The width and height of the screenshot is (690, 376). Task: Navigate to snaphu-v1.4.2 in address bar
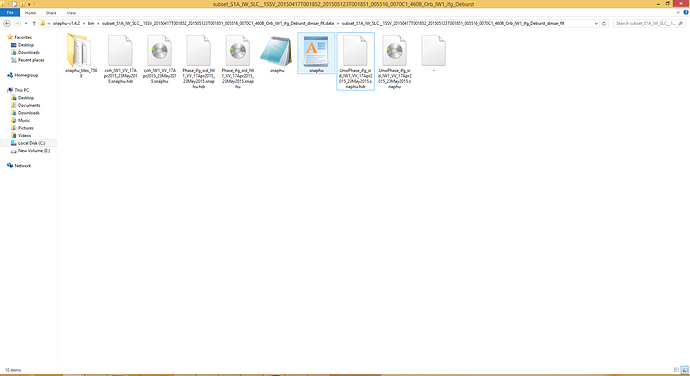tap(66, 23)
